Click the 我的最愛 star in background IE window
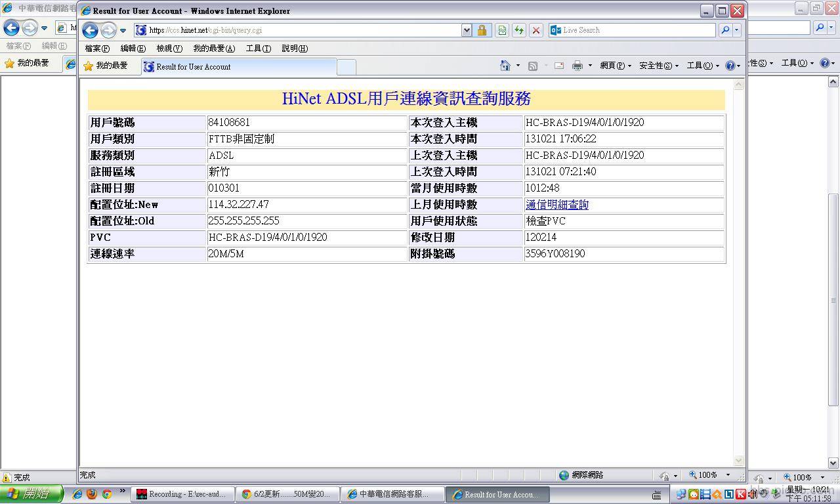The image size is (840, 504). 26,63
